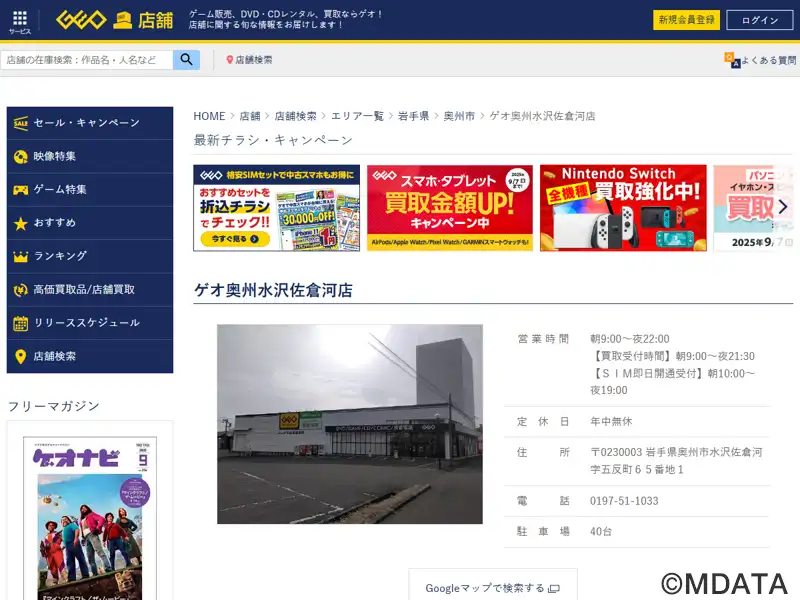Click the 年中無休 holiday text
Screen dimensions: 800x600
611,421
